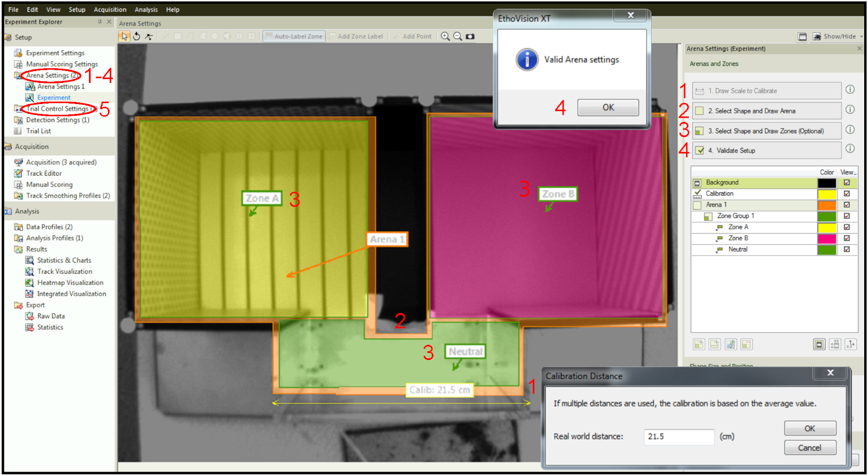Toggle Zone A view checkbox
Viewport: 868px width, 476px height.
[x=847, y=227]
